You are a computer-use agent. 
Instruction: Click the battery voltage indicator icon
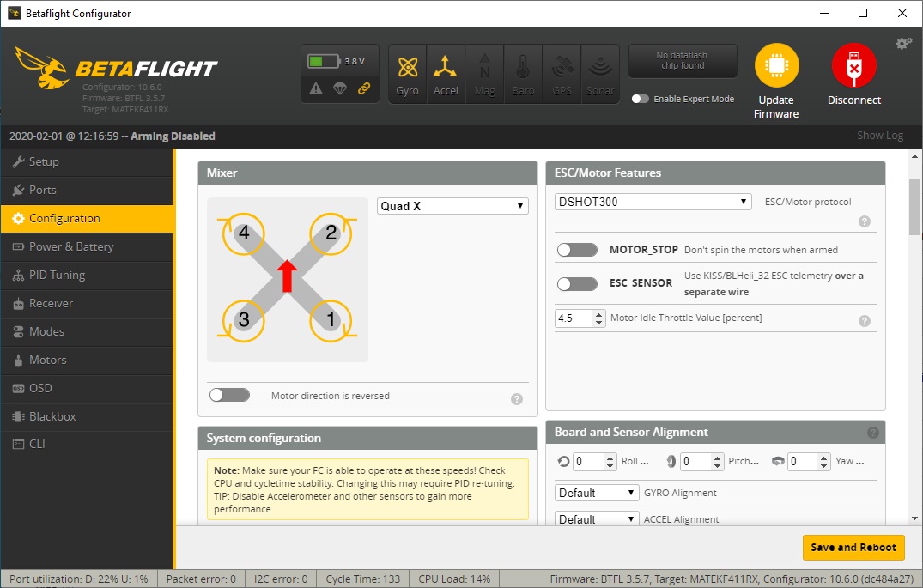[x=324, y=61]
